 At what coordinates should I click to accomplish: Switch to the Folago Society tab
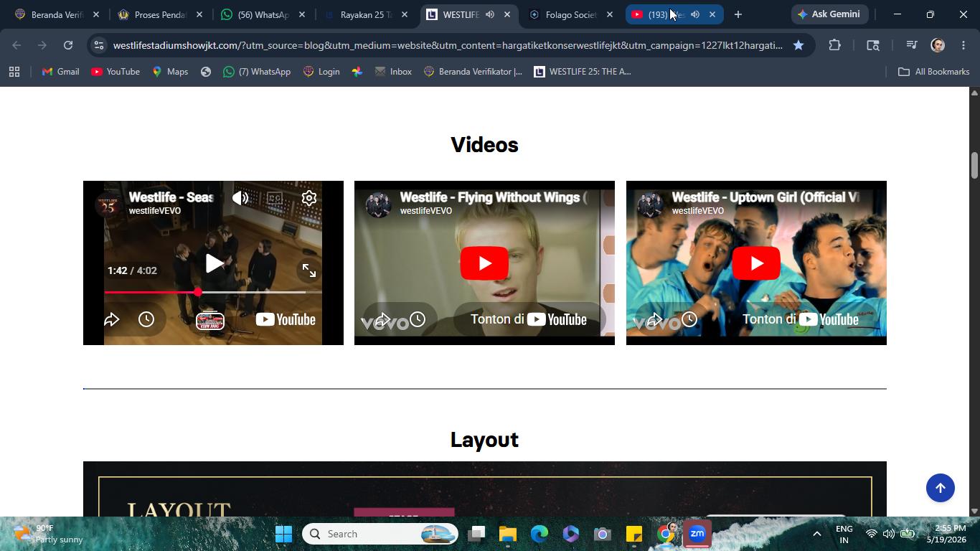(570, 14)
